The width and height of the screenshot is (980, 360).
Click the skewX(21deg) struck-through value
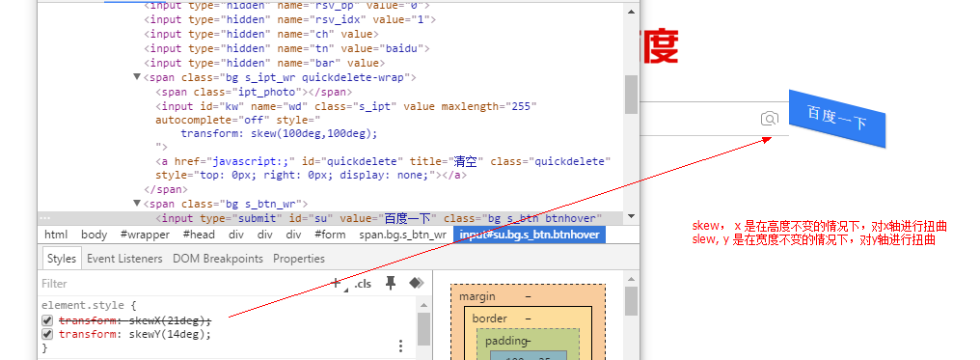click(168, 320)
